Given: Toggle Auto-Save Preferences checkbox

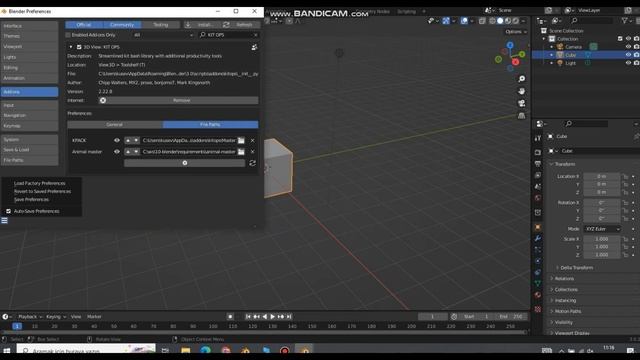Looking at the screenshot, I should pyautogui.click(x=9, y=211).
